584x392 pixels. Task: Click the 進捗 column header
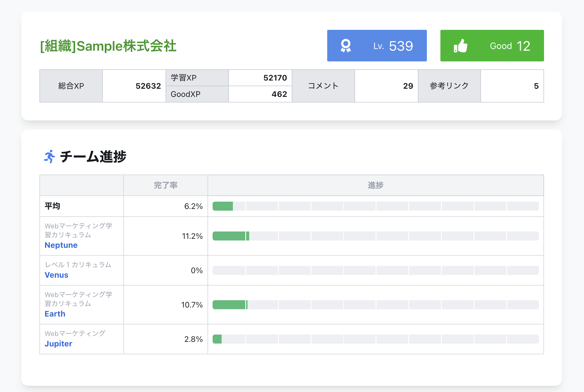tap(376, 185)
